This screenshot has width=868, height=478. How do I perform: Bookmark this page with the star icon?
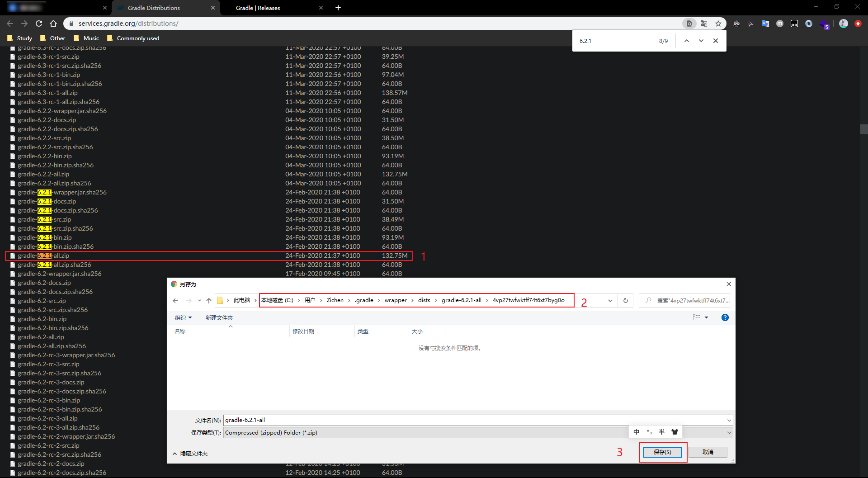point(718,24)
